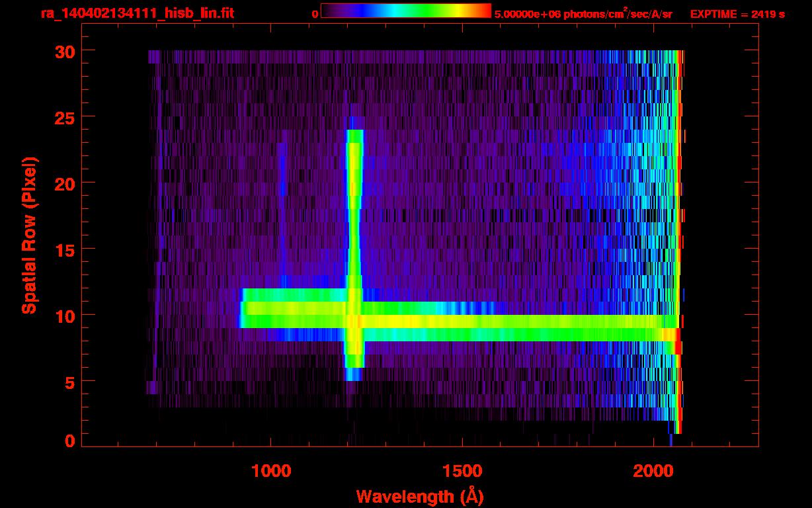Click the x-axis tick label 1500
The height and width of the screenshot is (508, 812).
pyautogui.click(x=462, y=471)
